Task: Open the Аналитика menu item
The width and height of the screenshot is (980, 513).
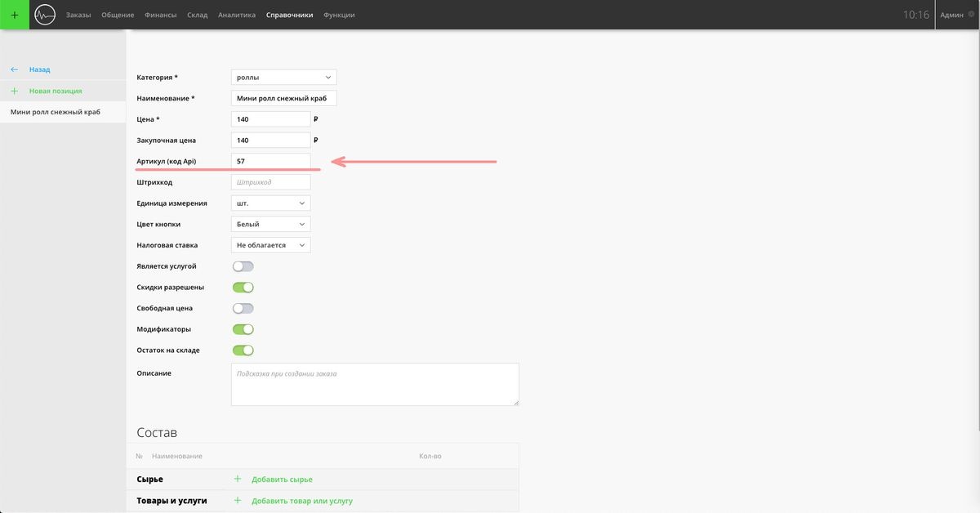Action: click(x=236, y=15)
